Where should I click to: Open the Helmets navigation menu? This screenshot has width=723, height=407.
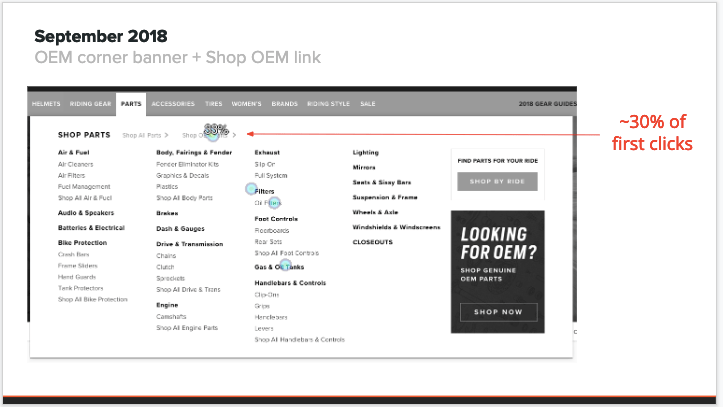point(46,104)
